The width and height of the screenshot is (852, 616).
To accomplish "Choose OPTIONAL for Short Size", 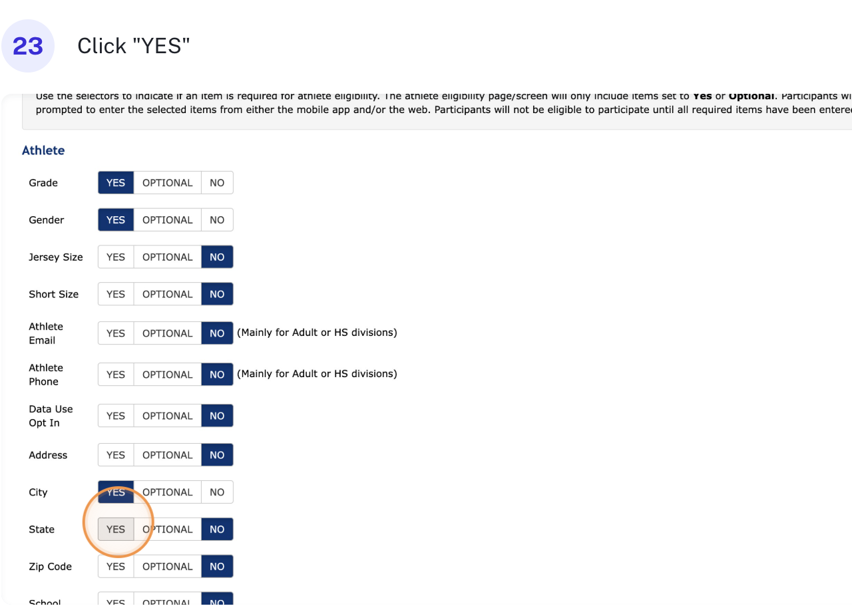I will [167, 295].
